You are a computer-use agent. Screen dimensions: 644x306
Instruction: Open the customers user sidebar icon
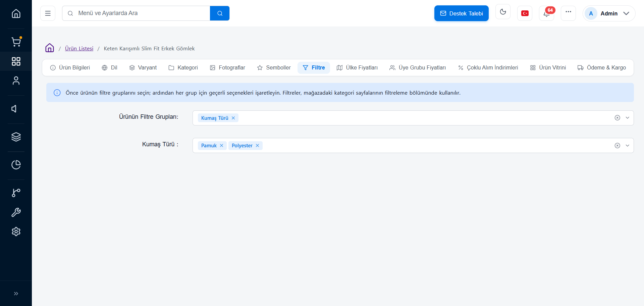[16, 81]
